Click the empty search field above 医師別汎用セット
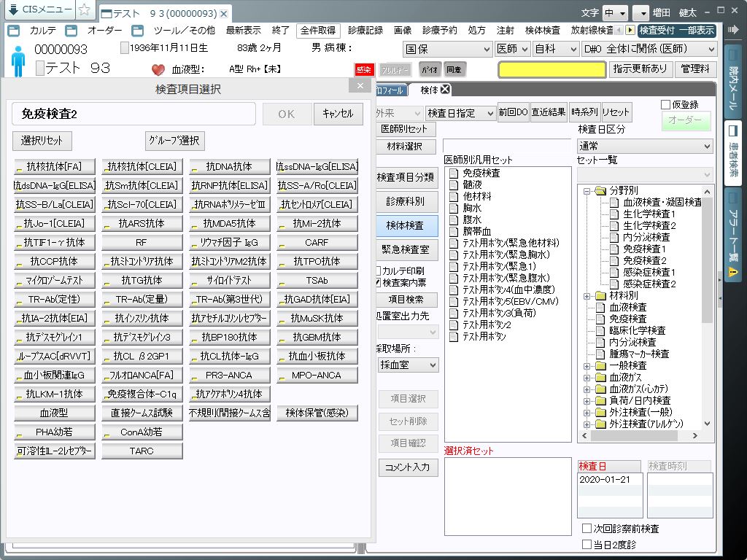 click(x=507, y=146)
